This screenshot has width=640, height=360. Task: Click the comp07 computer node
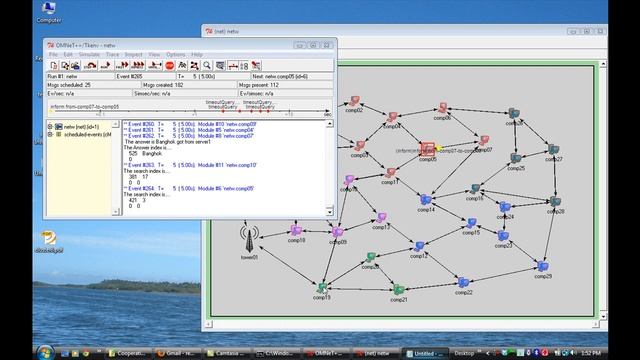tap(484, 141)
